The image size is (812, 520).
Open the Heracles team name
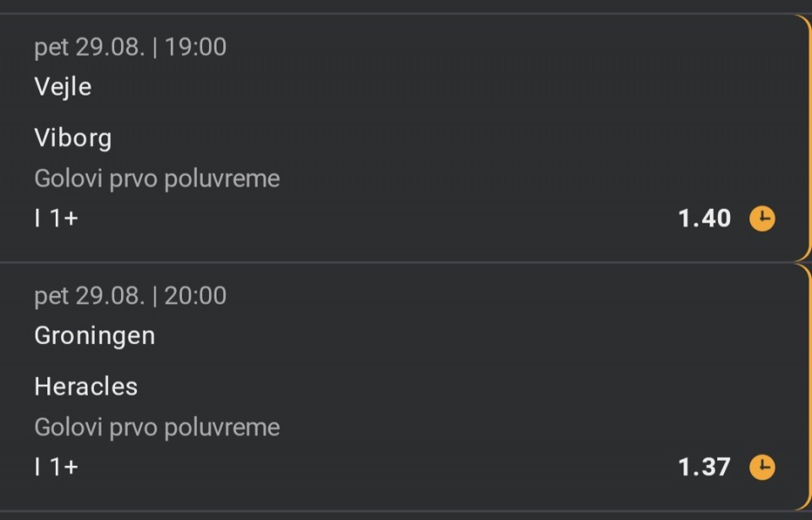point(86,387)
